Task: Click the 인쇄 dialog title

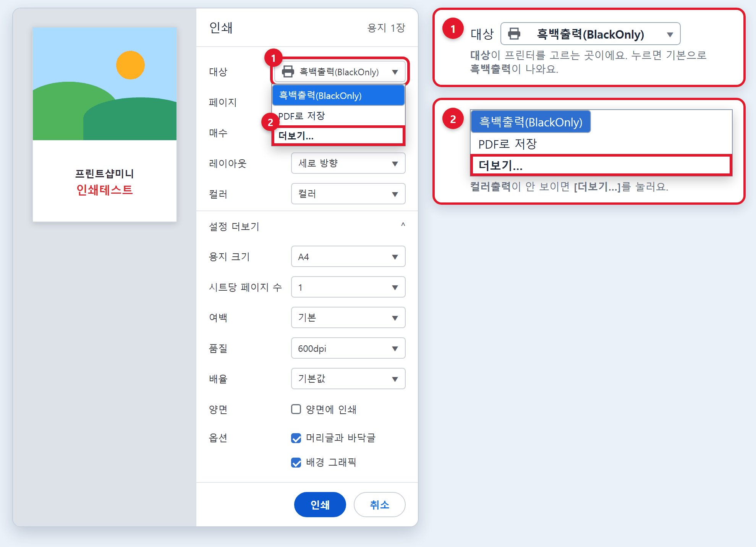Action: [221, 28]
